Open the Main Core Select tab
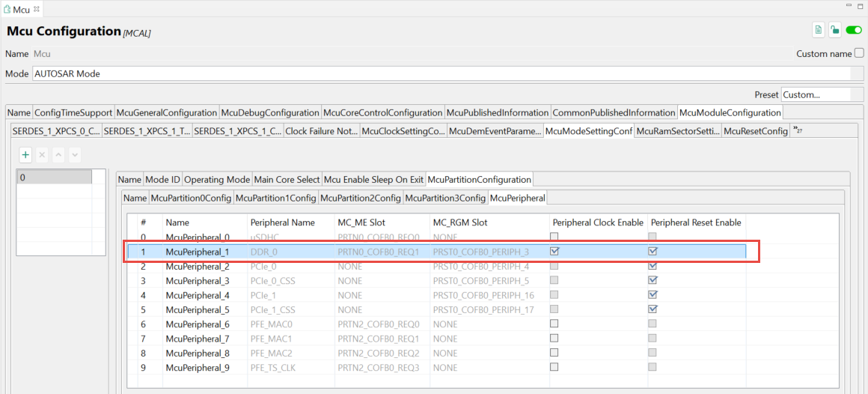This screenshot has height=394, width=868. point(287,180)
